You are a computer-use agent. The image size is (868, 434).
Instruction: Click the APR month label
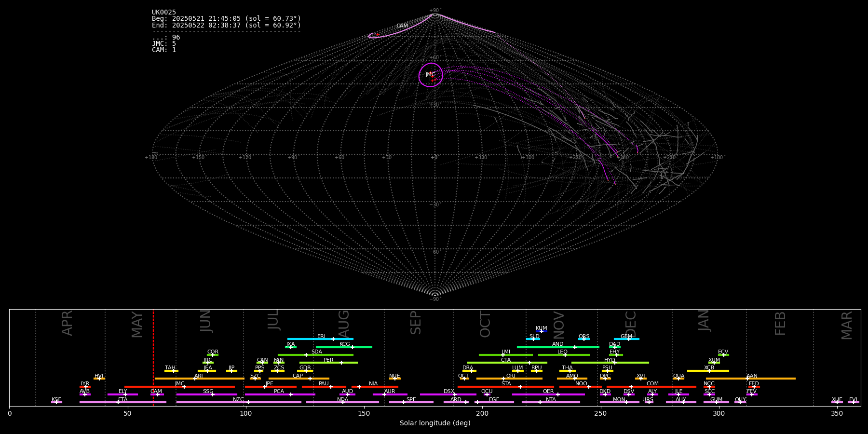[x=68, y=323]
